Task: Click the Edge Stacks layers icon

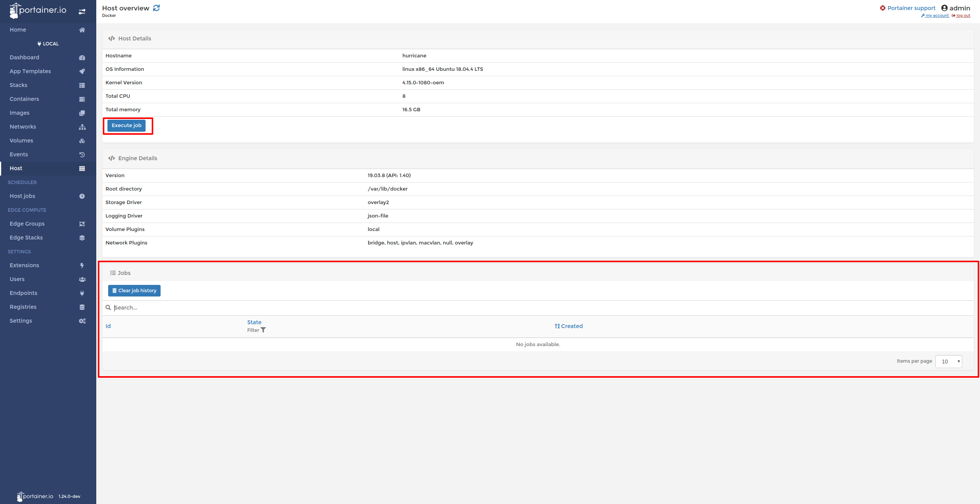Action: (x=82, y=238)
